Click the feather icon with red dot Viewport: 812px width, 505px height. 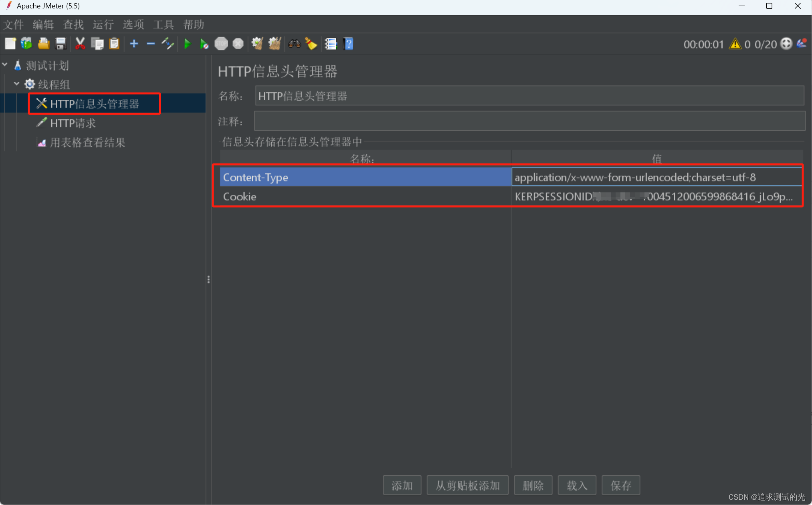[802, 44]
